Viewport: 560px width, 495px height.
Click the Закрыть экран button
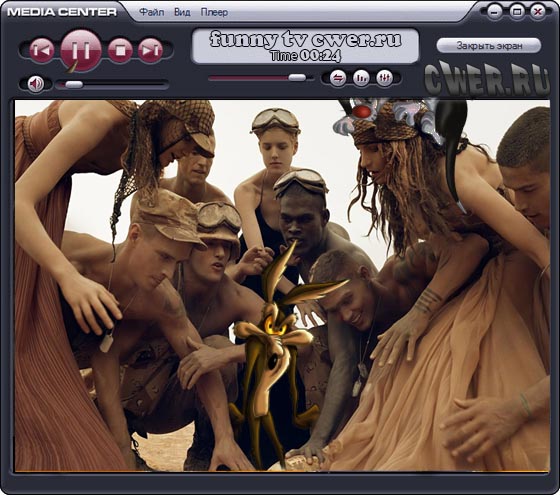click(489, 46)
